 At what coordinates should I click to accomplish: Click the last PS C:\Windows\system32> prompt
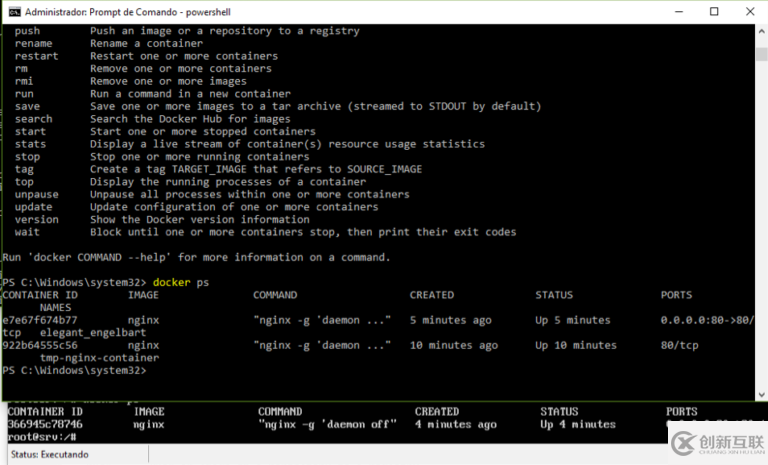74,370
